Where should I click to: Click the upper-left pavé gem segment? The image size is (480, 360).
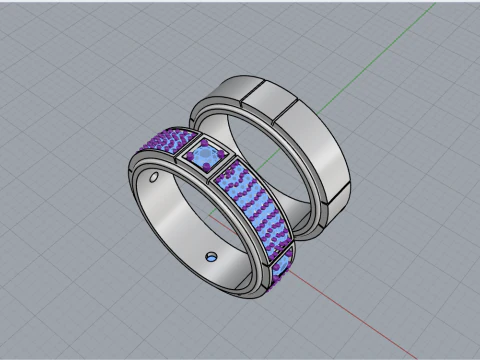click(170, 142)
